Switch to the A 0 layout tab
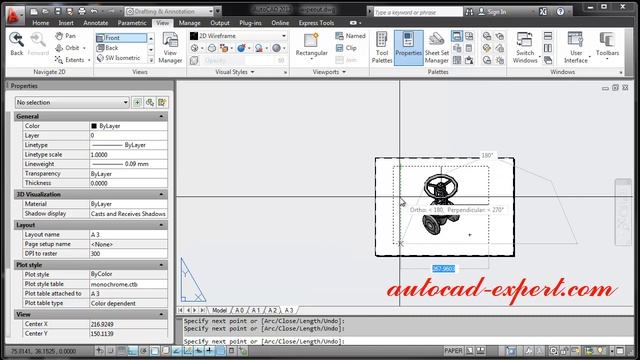The image size is (640, 360). 239,310
